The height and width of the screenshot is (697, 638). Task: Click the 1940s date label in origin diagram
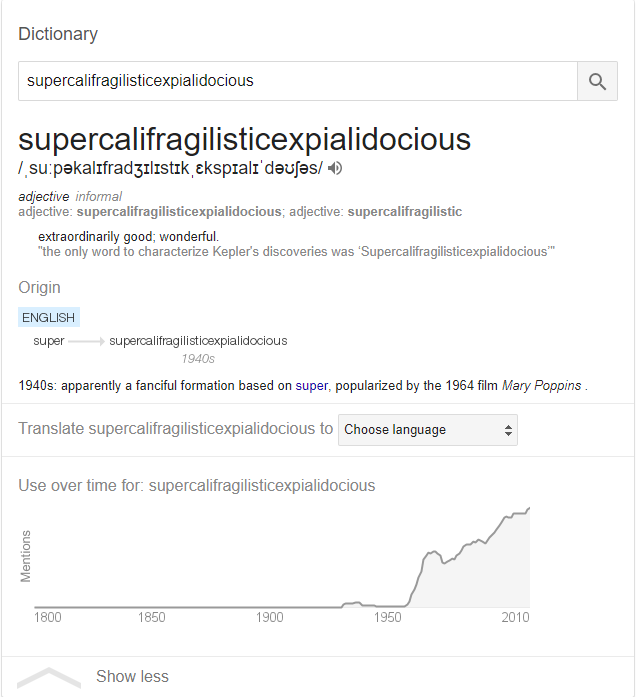(198, 359)
